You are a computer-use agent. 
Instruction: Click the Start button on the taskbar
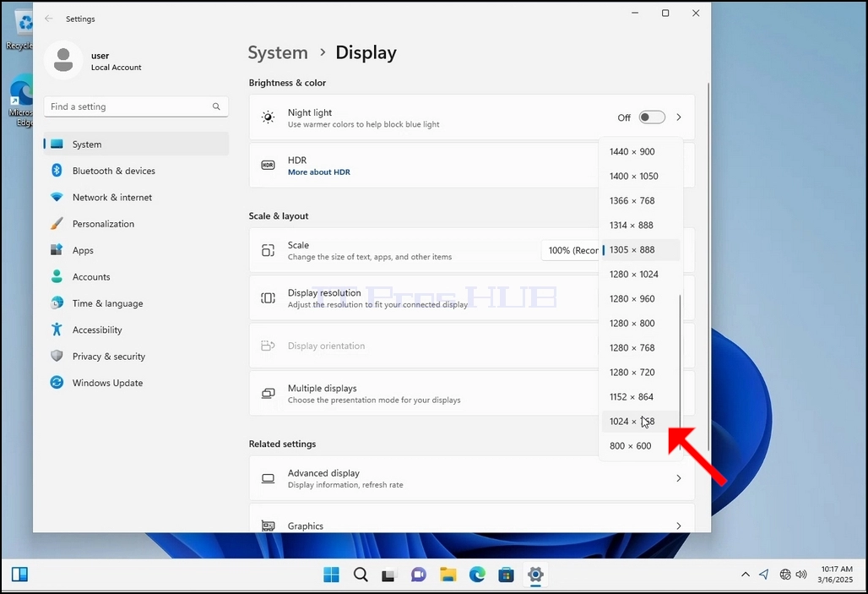pos(331,575)
